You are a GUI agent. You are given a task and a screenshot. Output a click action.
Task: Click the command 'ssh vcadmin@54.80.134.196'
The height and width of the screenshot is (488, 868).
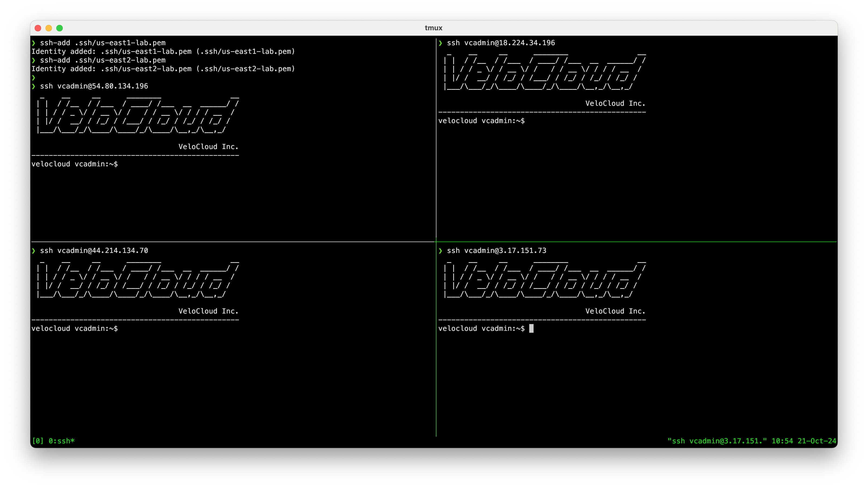94,86
